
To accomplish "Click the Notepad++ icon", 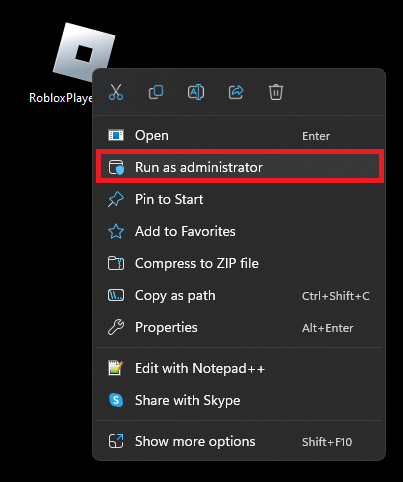I will (x=116, y=368).
